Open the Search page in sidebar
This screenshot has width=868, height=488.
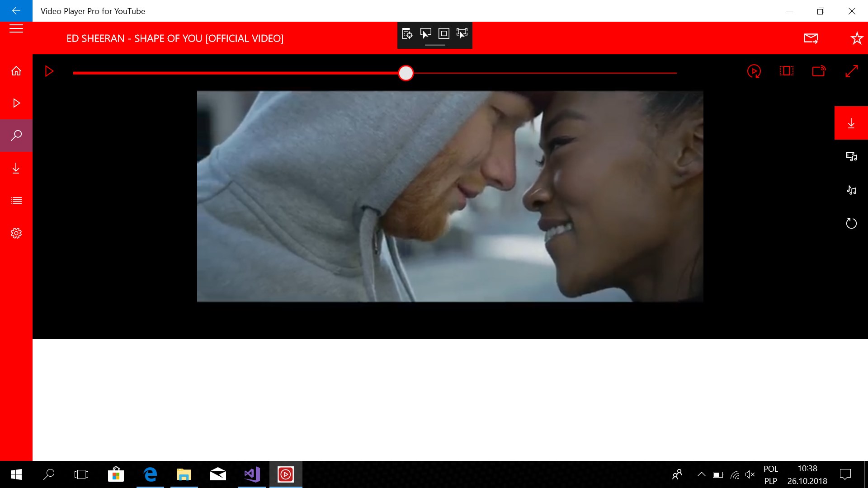coord(16,136)
